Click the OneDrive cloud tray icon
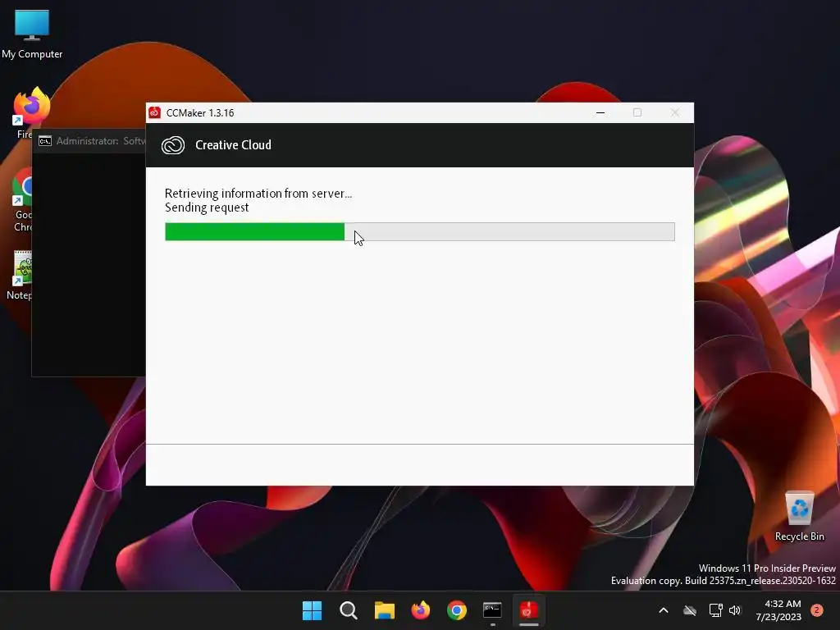The height and width of the screenshot is (630, 840). tap(689, 610)
